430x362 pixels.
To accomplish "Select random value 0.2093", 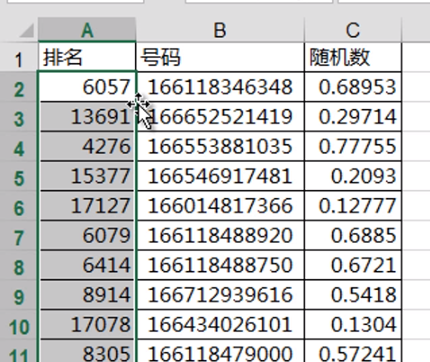I will pos(353,176).
